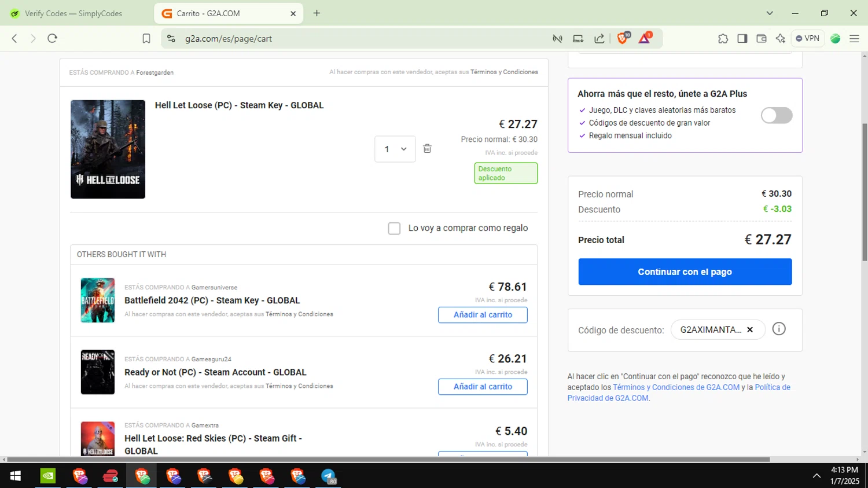The height and width of the screenshot is (488, 868).
Task: Open Gamesguru24 Términos y Condiciones link
Action: [299, 386]
